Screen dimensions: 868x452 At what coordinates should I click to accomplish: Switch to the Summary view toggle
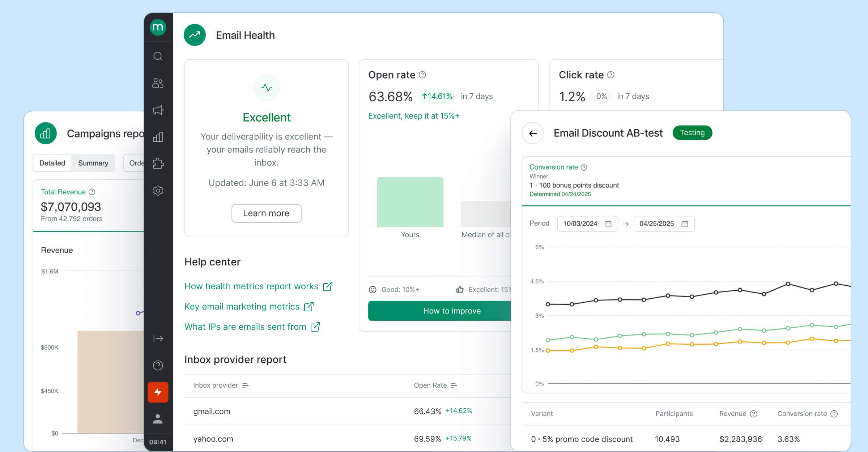coord(93,163)
